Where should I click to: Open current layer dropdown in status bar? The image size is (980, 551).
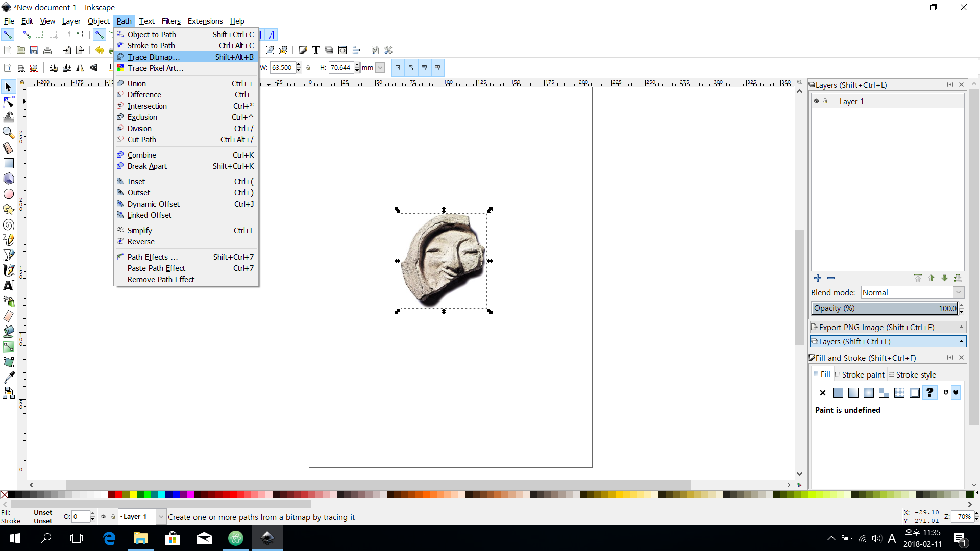[161, 516]
